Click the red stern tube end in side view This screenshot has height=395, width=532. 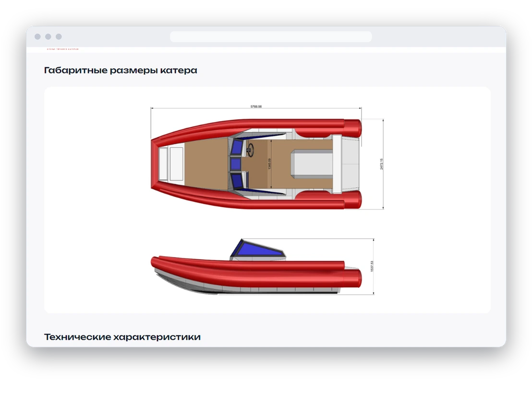coord(354,278)
